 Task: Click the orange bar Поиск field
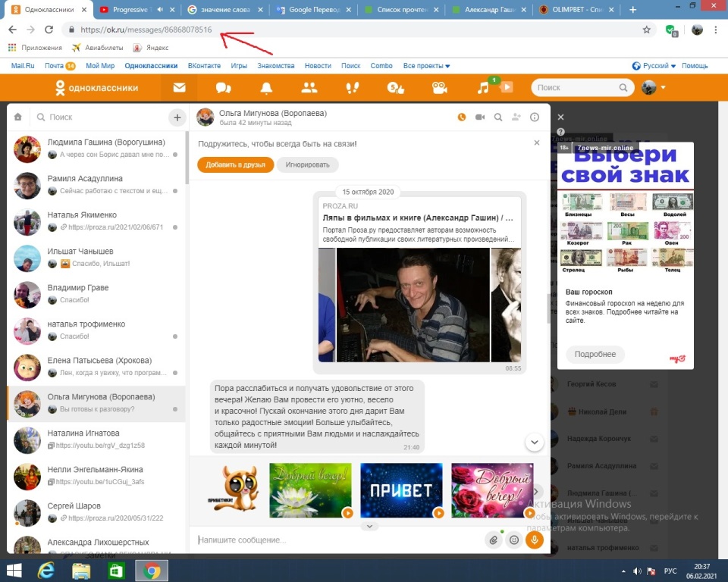582,87
